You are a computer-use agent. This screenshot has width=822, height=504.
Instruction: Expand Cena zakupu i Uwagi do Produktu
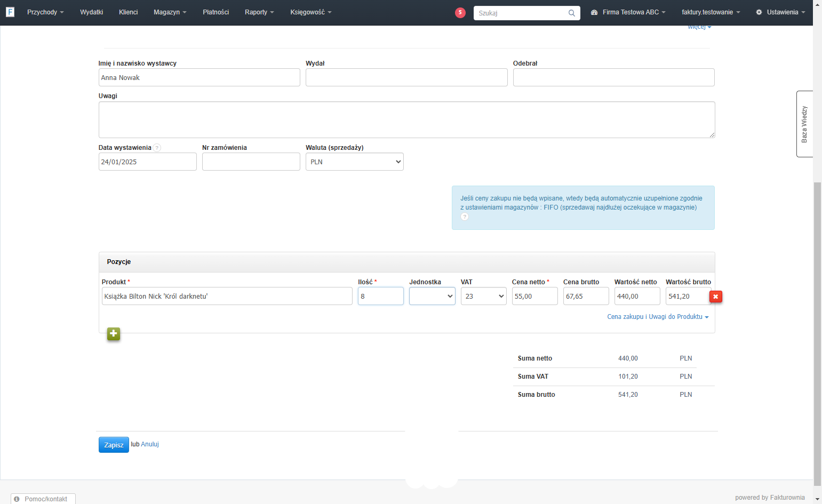tap(658, 317)
